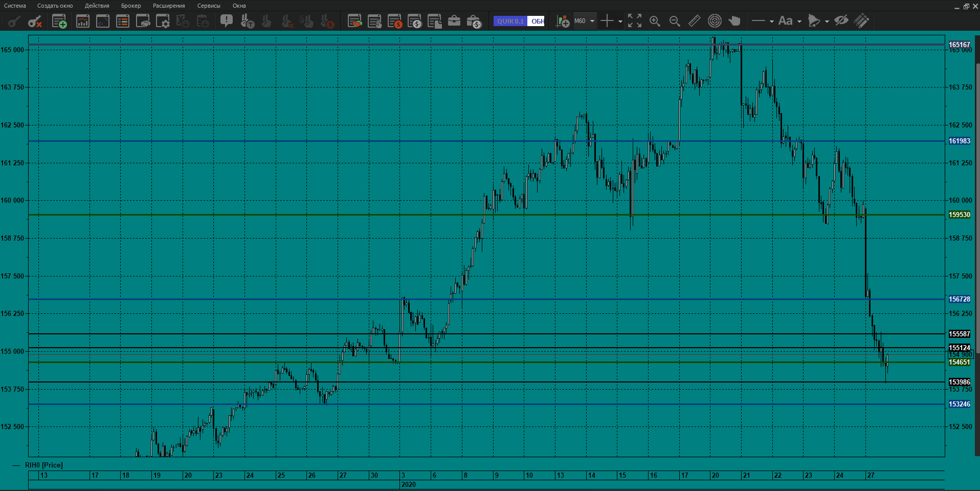Screen dimensions: 980x491
Task: Expand the line tool options arrow
Action: (771, 22)
